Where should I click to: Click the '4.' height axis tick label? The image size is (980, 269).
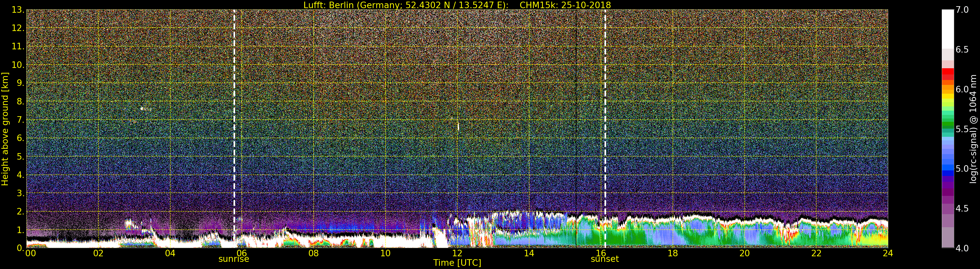click(x=21, y=175)
